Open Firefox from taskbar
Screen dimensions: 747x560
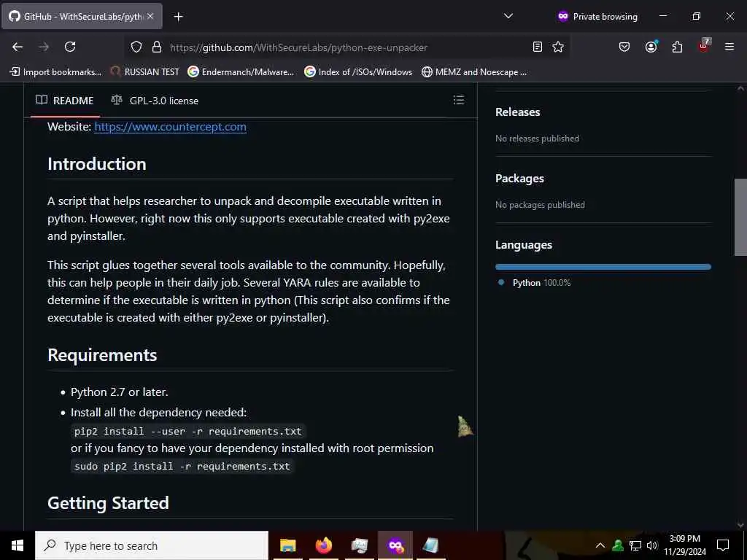pos(323,545)
